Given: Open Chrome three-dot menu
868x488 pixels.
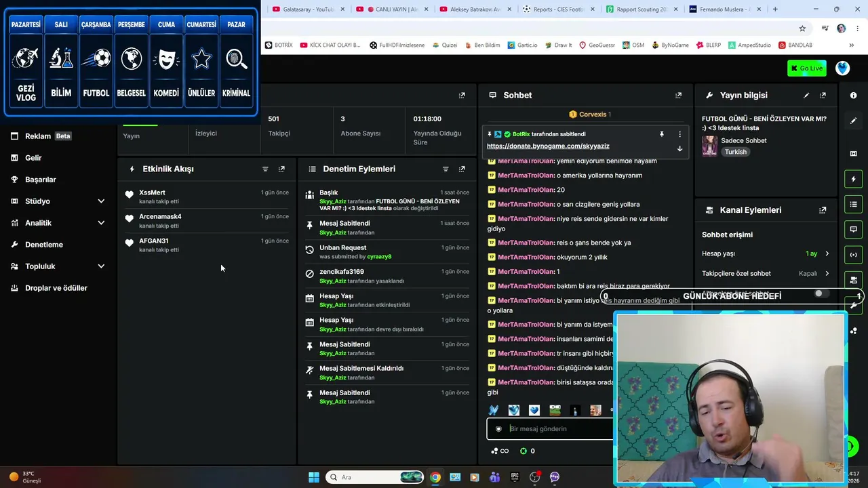Looking at the screenshot, I should (x=858, y=28).
